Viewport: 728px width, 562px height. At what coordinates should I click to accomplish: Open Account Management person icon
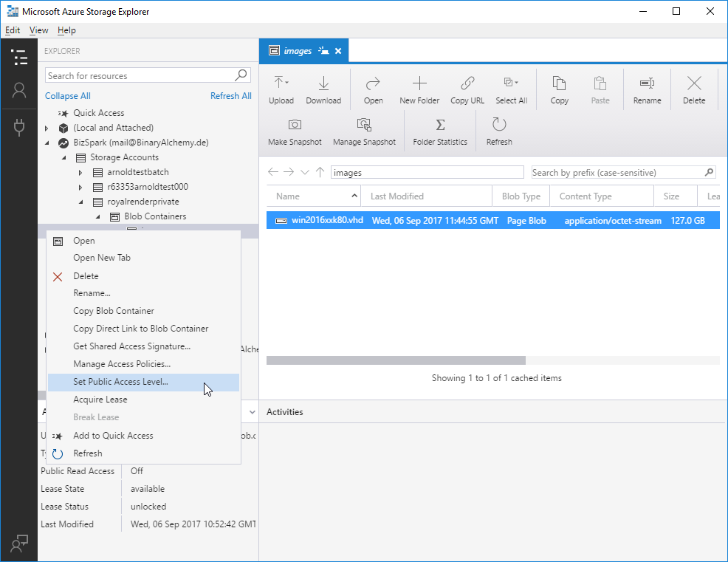click(19, 91)
